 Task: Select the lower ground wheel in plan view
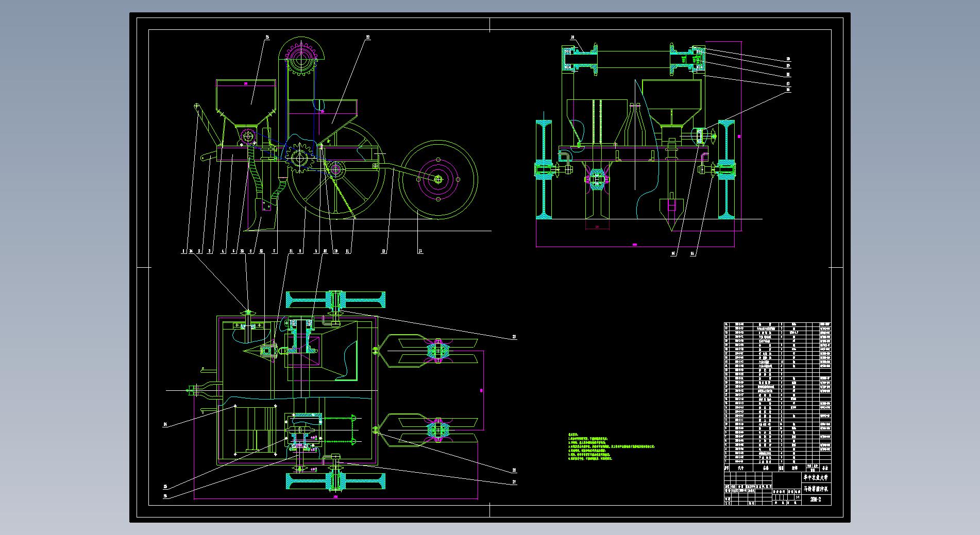click(336, 481)
